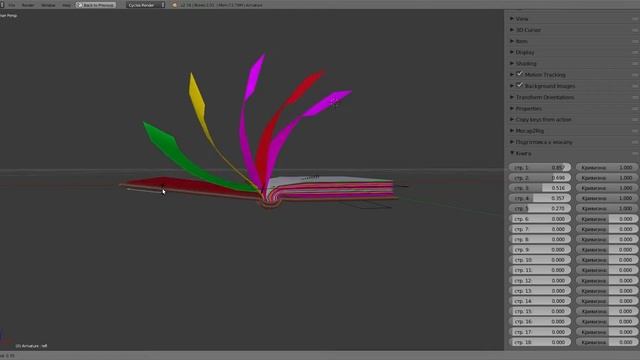Click Кривизна slider beside стр. 18

(x=607, y=342)
